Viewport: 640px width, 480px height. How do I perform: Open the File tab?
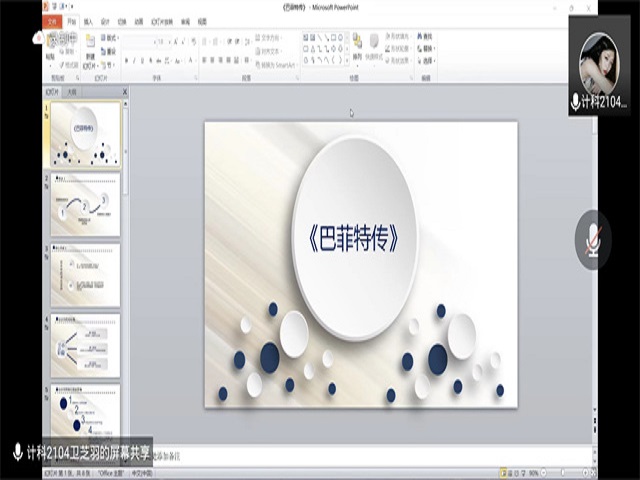pos(53,20)
